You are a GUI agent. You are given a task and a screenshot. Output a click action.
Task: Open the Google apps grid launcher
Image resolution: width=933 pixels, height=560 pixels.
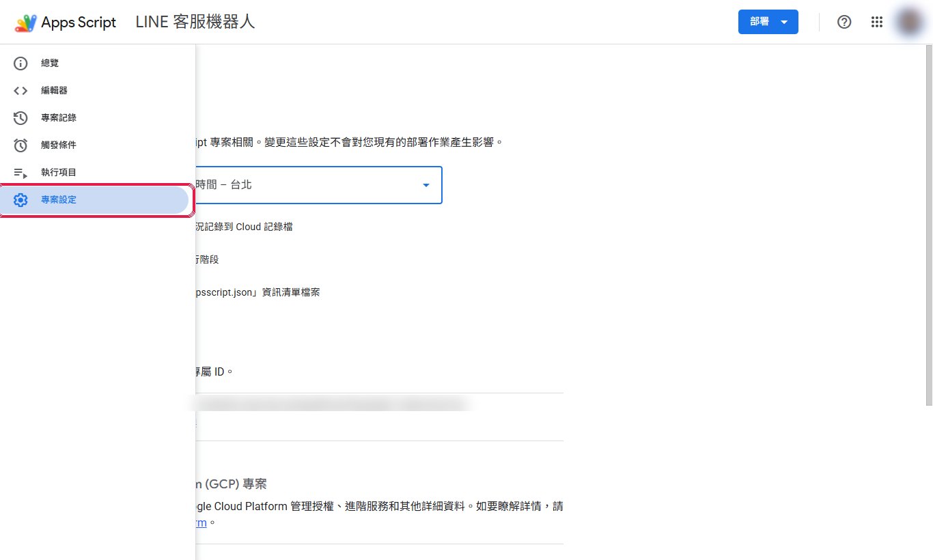point(877,22)
